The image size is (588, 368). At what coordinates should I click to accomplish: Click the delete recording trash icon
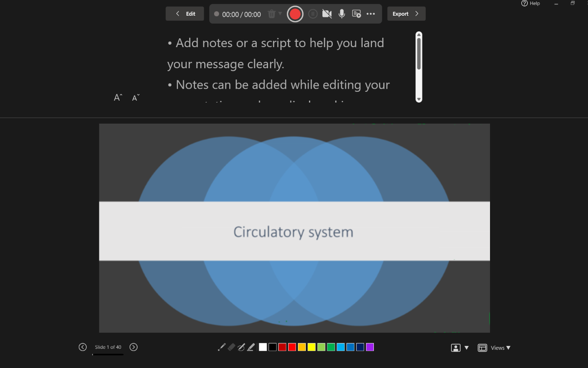pyautogui.click(x=271, y=14)
